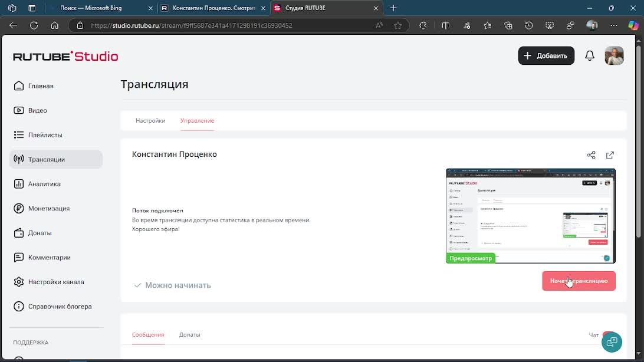Click the Предпросмотр label on preview

coord(471,258)
